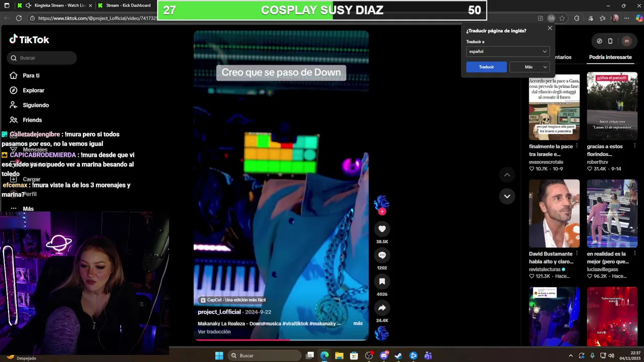This screenshot has height=362, width=644.
Task: Open the translate-to language dropdown
Action: pos(508,51)
